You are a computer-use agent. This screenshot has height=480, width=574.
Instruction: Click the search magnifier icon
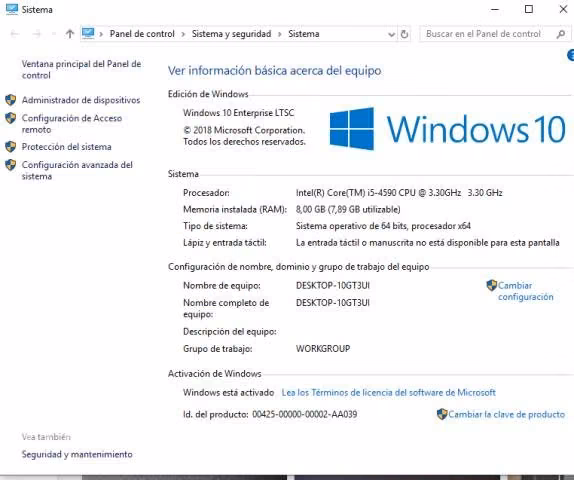coord(560,34)
